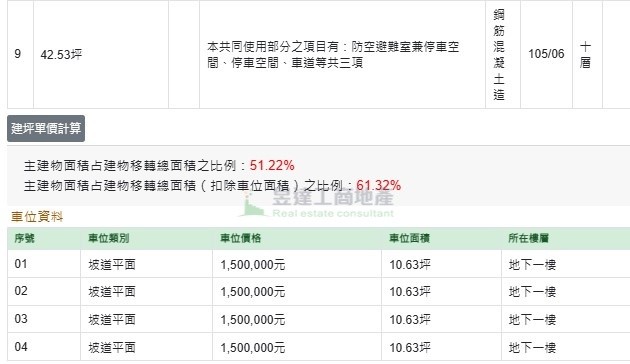Select the 序號 column header
This screenshot has height=364, width=630.
coord(24,238)
